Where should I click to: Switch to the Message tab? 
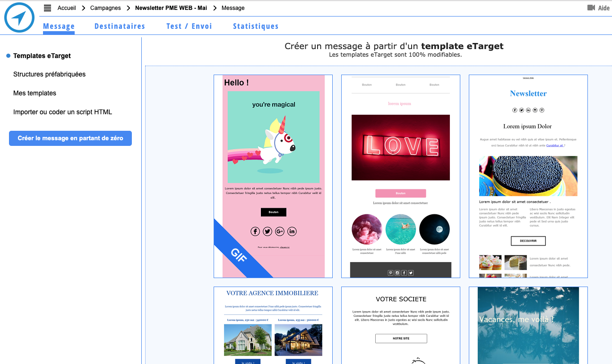tap(59, 26)
